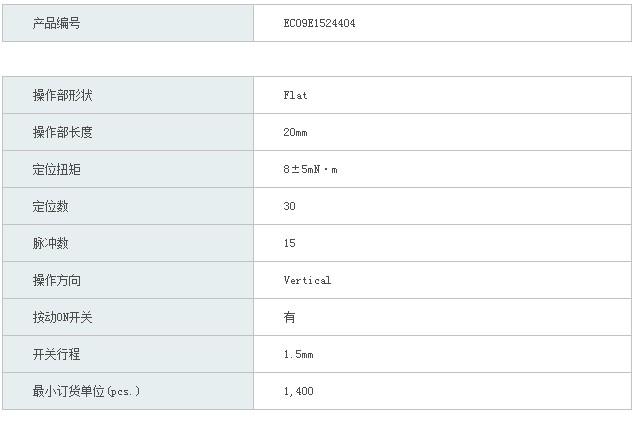This screenshot has width=635, height=440.
Task: Click the 脉冲数 label
Action: pyautogui.click(x=50, y=243)
